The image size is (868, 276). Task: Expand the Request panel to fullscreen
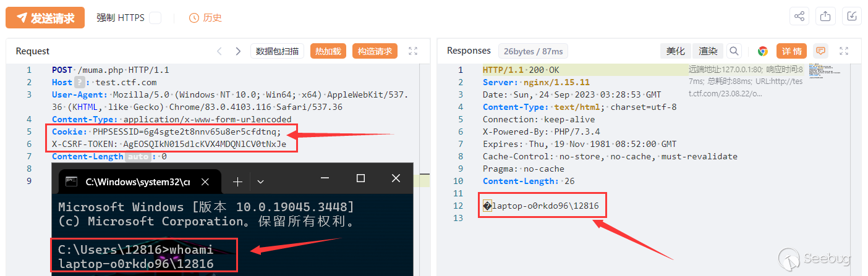[x=414, y=51]
